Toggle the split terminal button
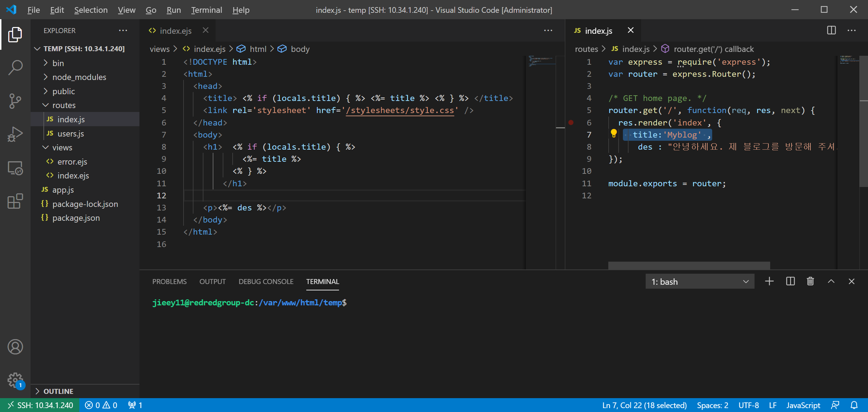This screenshot has width=868, height=412. pyautogui.click(x=790, y=282)
